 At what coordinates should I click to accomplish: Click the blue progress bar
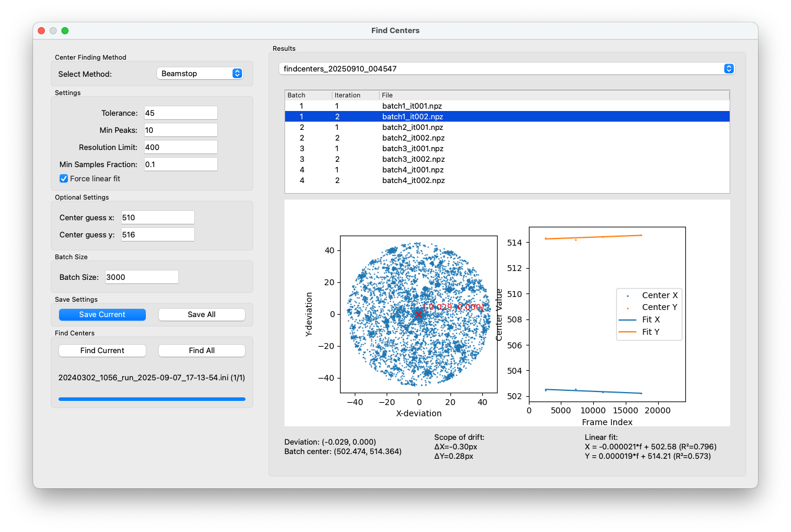click(152, 399)
